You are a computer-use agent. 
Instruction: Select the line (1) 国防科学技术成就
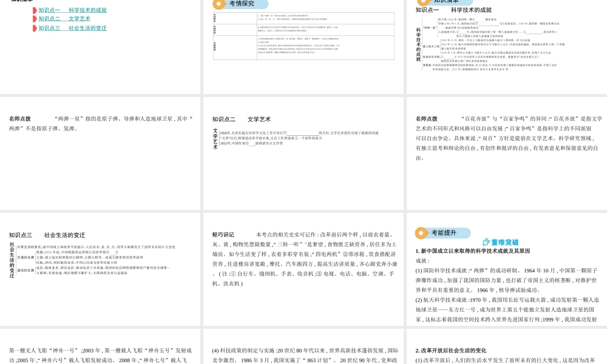pyautogui.click(x=506, y=271)
